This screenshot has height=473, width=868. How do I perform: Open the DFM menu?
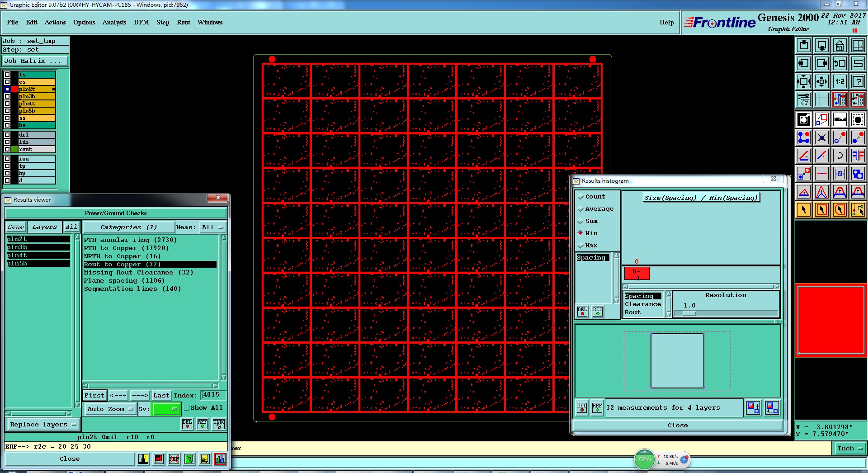pyautogui.click(x=142, y=22)
